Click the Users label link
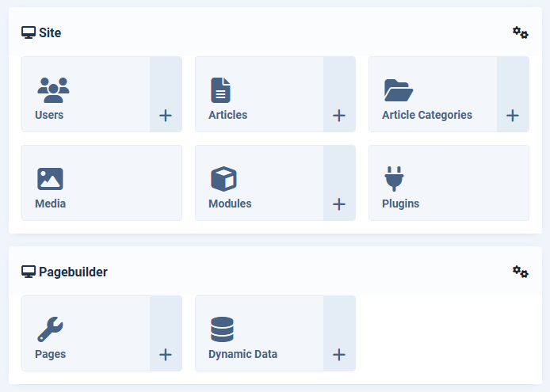550x392 pixels. point(49,115)
